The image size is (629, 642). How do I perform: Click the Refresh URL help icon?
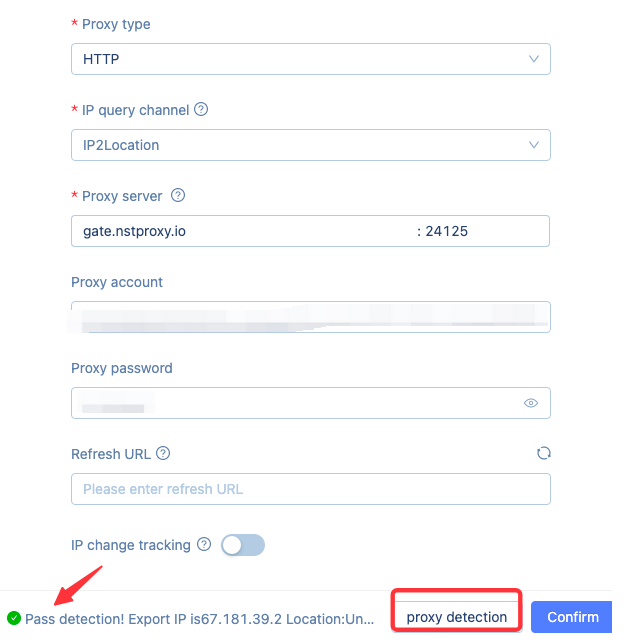[x=163, y=453]
